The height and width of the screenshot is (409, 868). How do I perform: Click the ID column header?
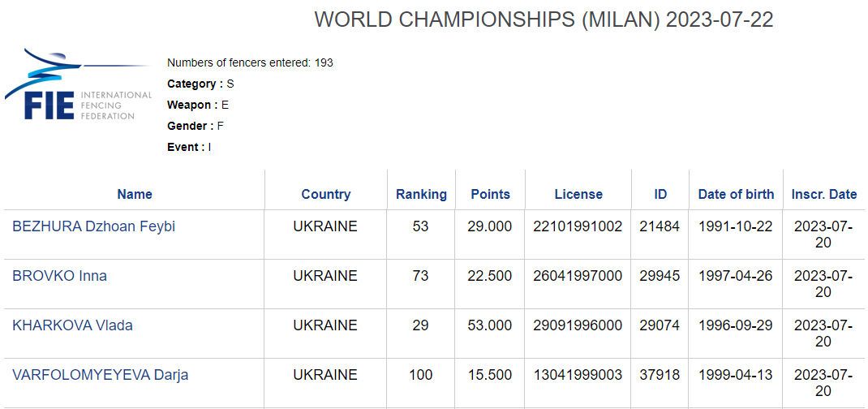(x=660, y=194)
